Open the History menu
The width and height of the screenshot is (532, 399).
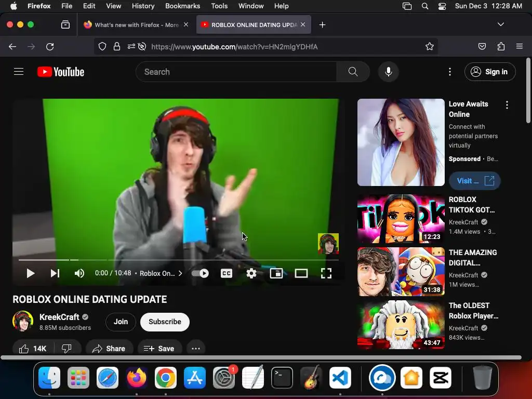click(143, 6)
